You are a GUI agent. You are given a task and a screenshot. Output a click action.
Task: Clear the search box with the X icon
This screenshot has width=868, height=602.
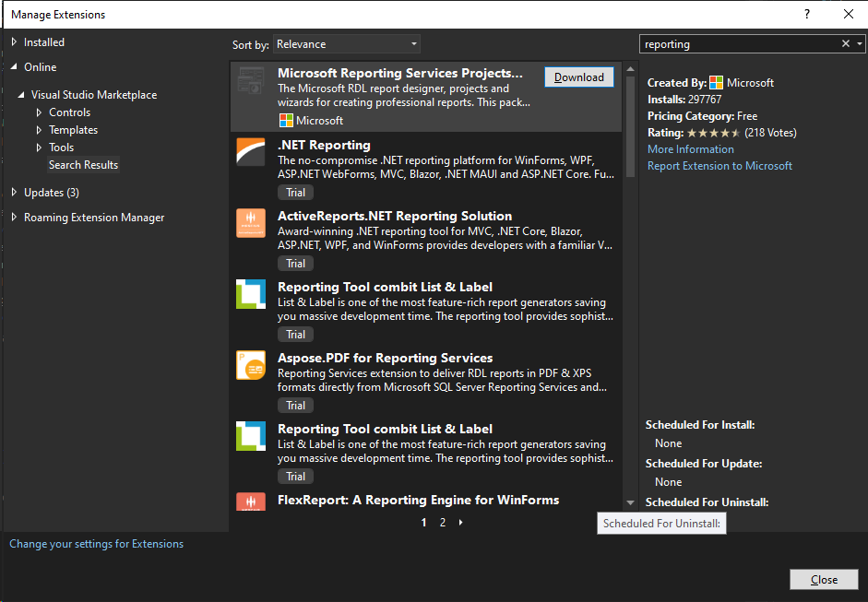click(846, 44)
